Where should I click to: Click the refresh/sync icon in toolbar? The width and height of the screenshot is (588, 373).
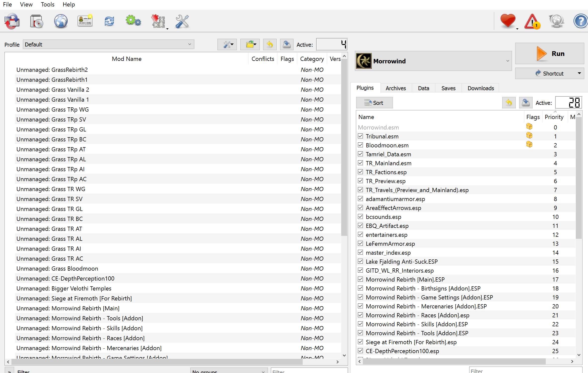point(109,22)
